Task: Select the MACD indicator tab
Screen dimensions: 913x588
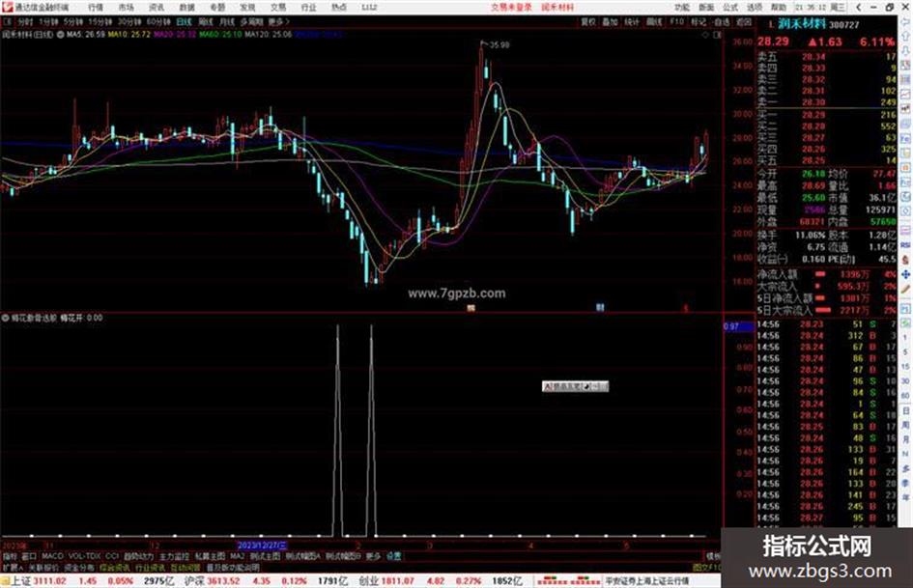Action: click(52, 556)
